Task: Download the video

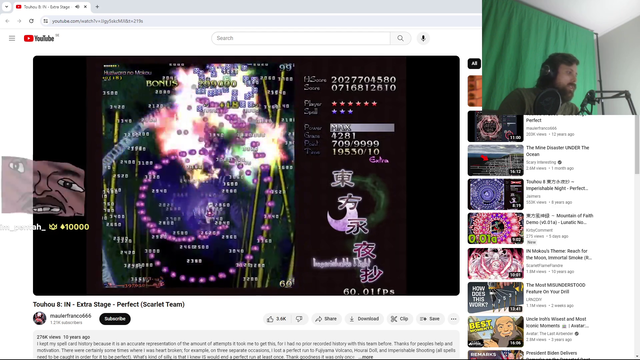Action: pyautogui.click(x=364, y=319)
